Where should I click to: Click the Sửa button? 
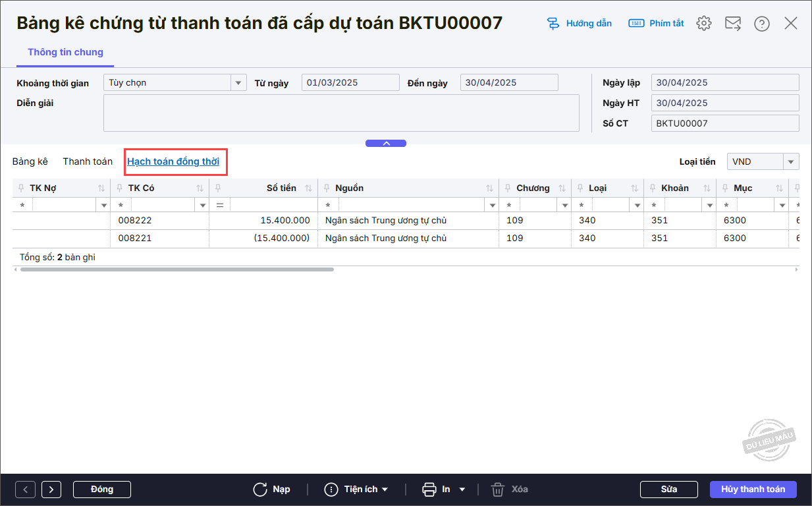click(668, 490)
